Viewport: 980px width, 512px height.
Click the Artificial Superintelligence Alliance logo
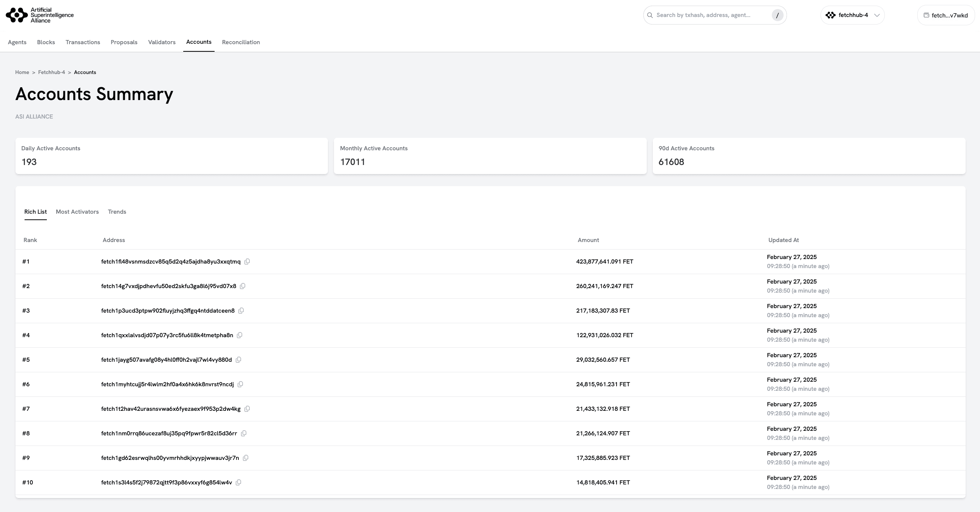(x=40, y=15)
